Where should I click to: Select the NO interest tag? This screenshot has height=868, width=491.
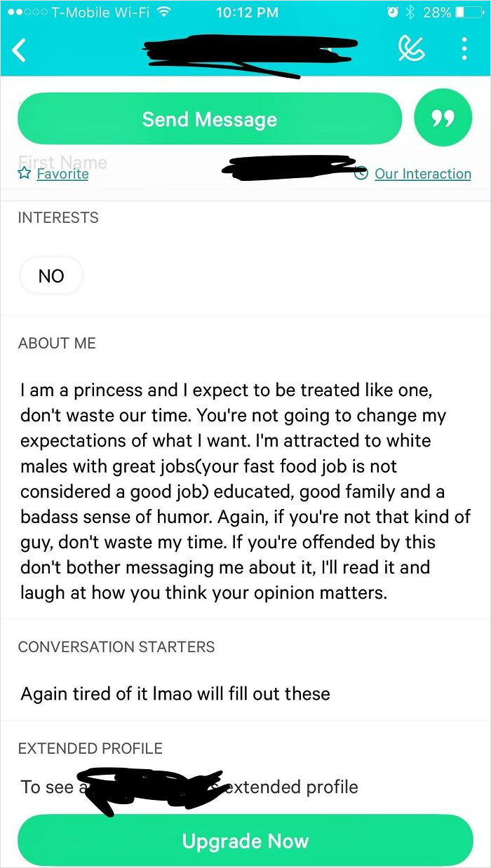51,276
